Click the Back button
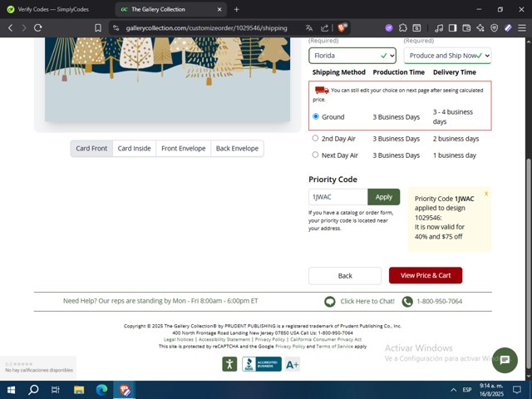 345,275
